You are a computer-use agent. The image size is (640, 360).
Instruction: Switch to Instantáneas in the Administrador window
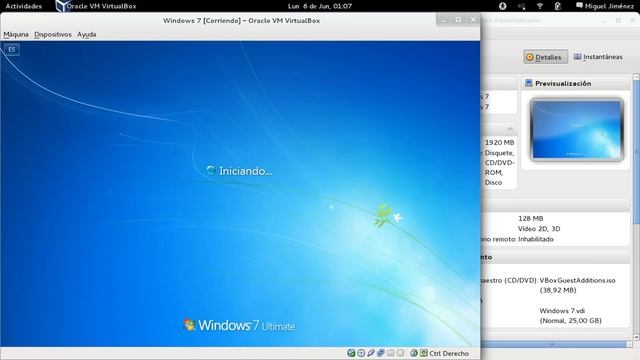coord(598,57)
